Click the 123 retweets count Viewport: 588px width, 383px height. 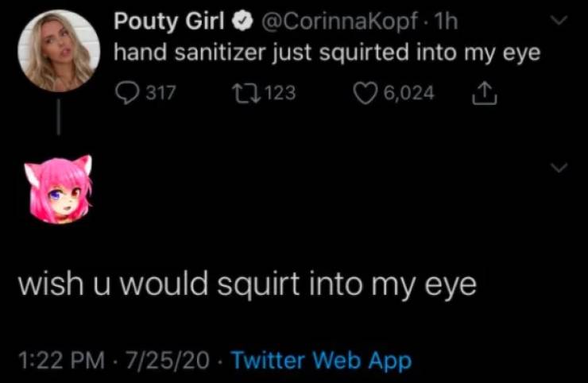tap(278, 92)
